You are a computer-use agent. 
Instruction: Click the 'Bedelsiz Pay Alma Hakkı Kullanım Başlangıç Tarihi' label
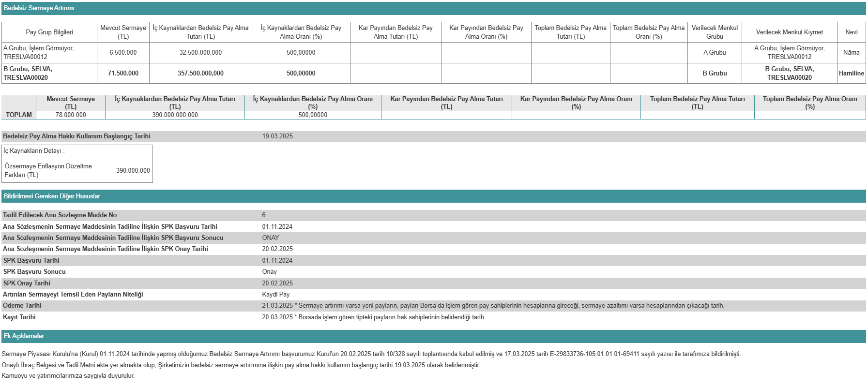click(x=76, y=136)
